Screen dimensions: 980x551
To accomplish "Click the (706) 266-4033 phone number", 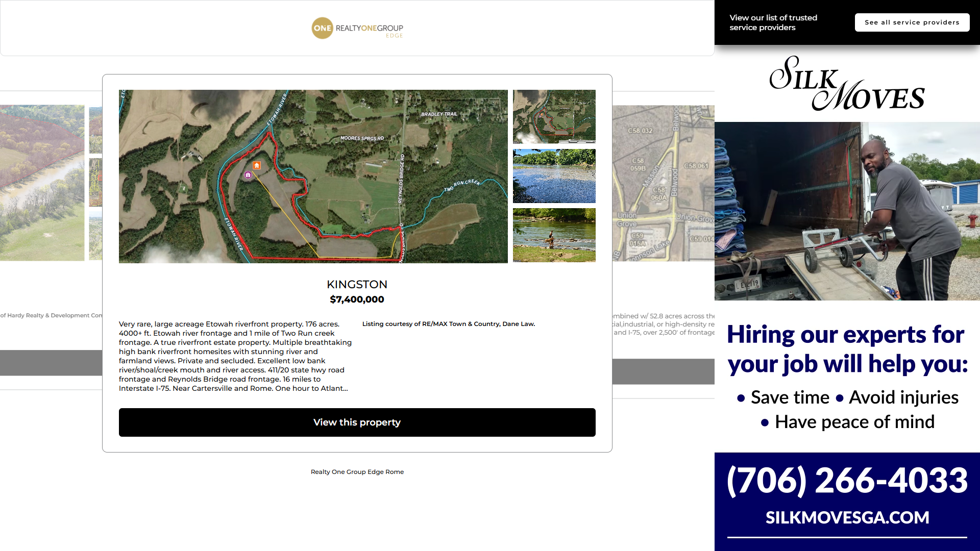I will [x=847, y=480].
